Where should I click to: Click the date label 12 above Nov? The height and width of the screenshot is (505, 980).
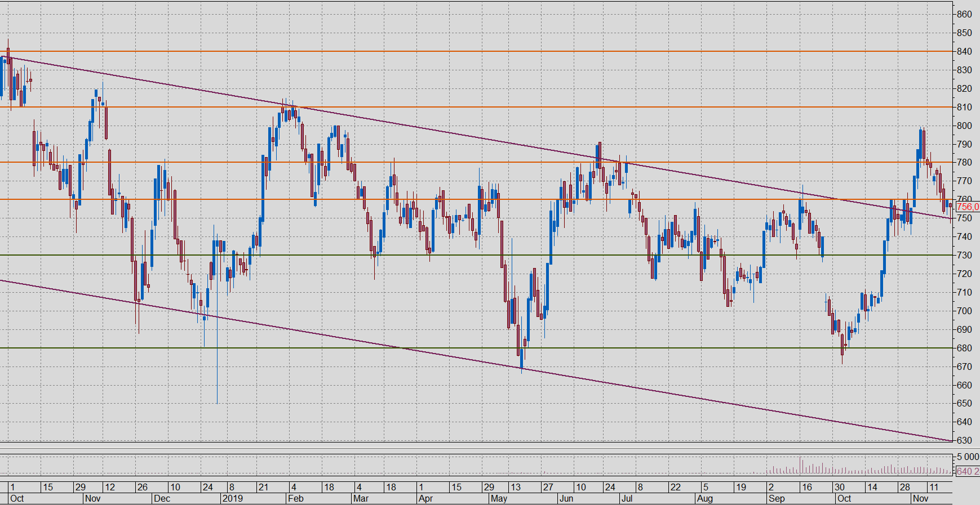[x=109, y=487]
